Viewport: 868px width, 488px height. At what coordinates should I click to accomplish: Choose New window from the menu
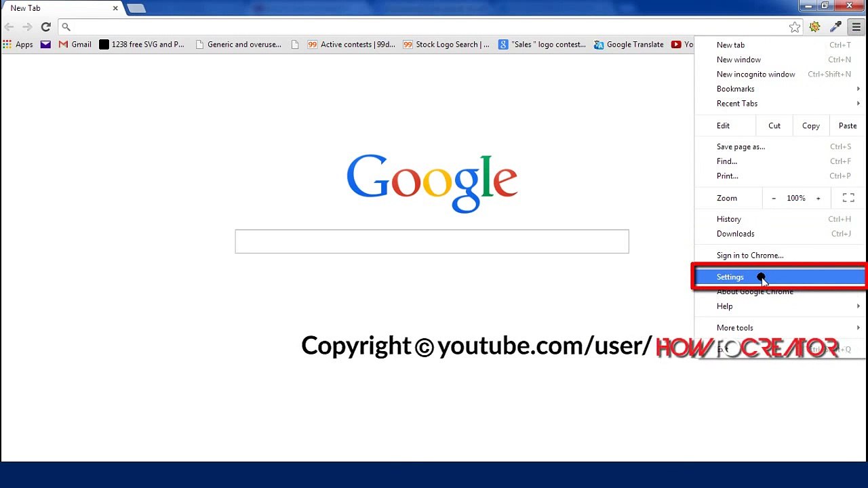(781, 60)
